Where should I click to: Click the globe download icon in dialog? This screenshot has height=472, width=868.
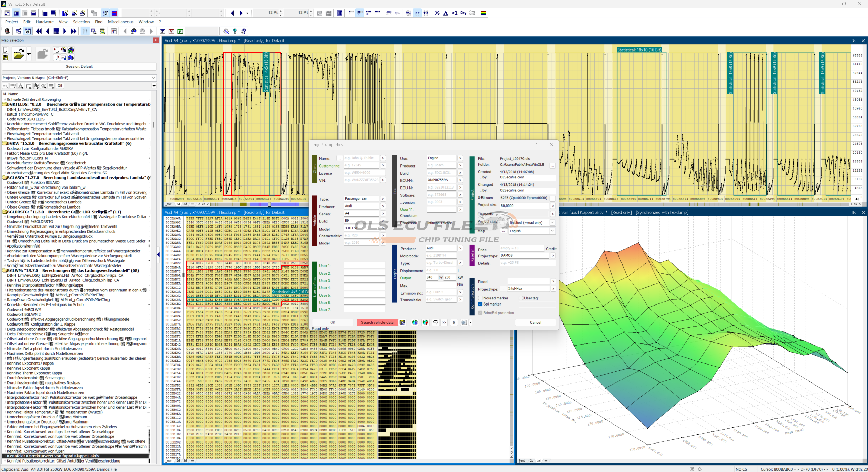tap(415, 322)
